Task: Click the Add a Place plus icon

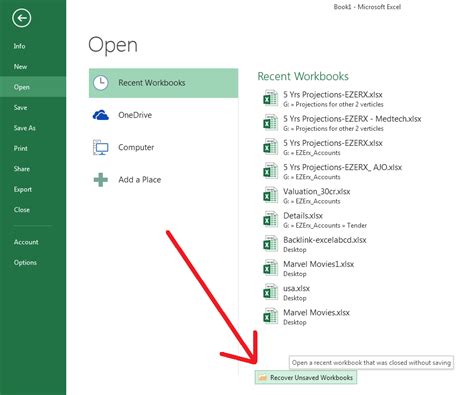Action: coord(100,180)
